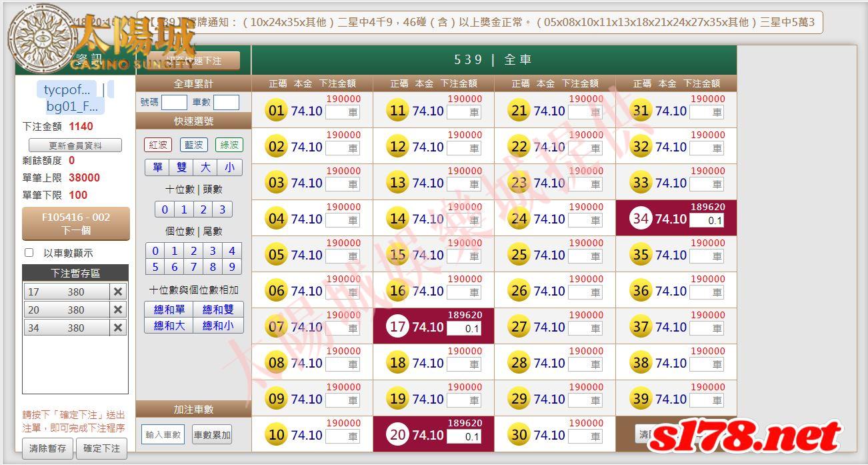Quick-select even numbers with 雙
Viewport: 868px width, 465px height.
click(x=181, y=167)
